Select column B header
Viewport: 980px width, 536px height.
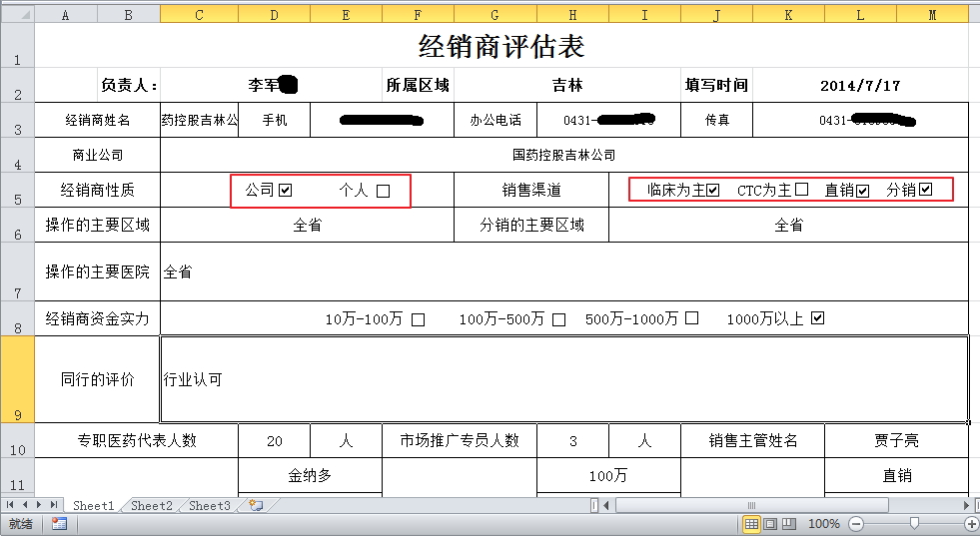128,14
